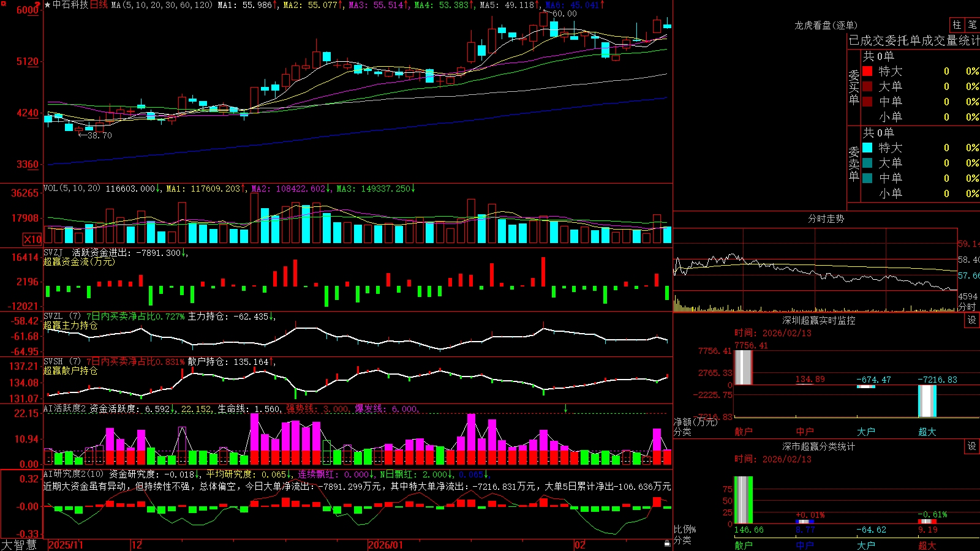Screen dimensions: 980x551
Task: Click the green down arrow in AI活跃度 panel
Action: (x=565, y=409)
